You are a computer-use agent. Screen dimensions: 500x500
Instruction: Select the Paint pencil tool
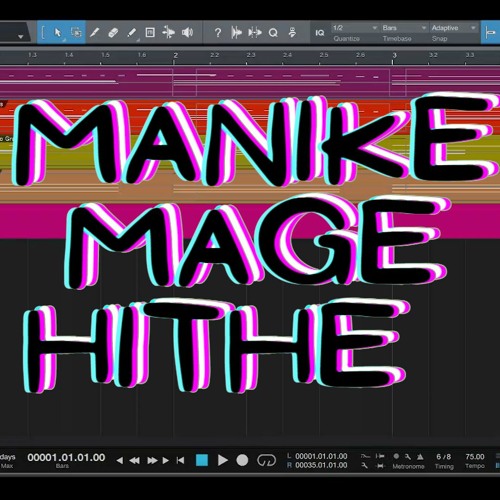click(131, 32)
